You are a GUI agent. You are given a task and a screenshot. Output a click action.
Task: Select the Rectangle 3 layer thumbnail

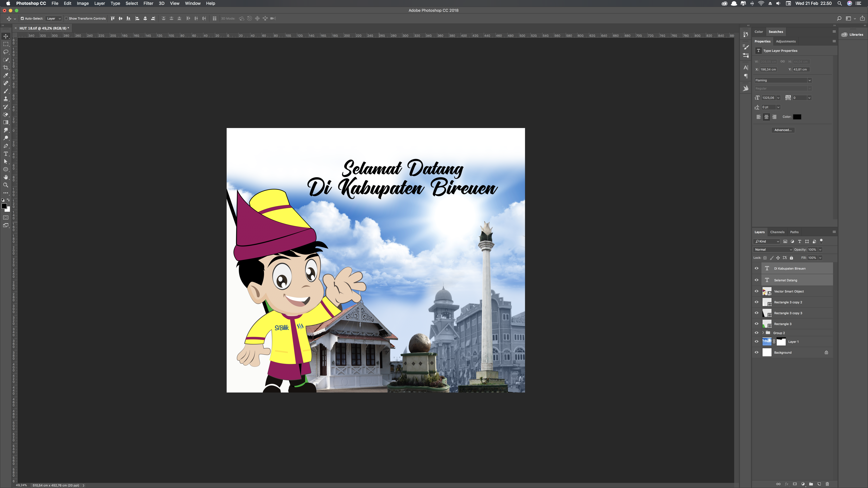coord(767,324)
